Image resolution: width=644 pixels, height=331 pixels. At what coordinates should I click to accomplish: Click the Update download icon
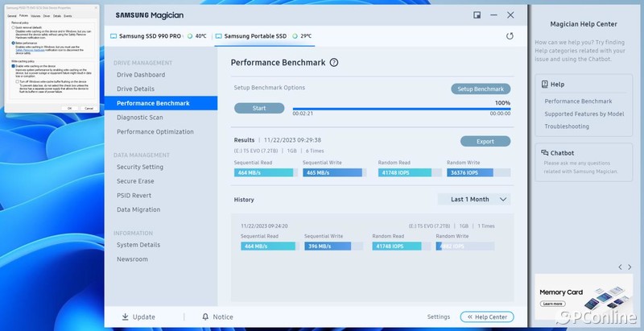click(x=125, y=317)
